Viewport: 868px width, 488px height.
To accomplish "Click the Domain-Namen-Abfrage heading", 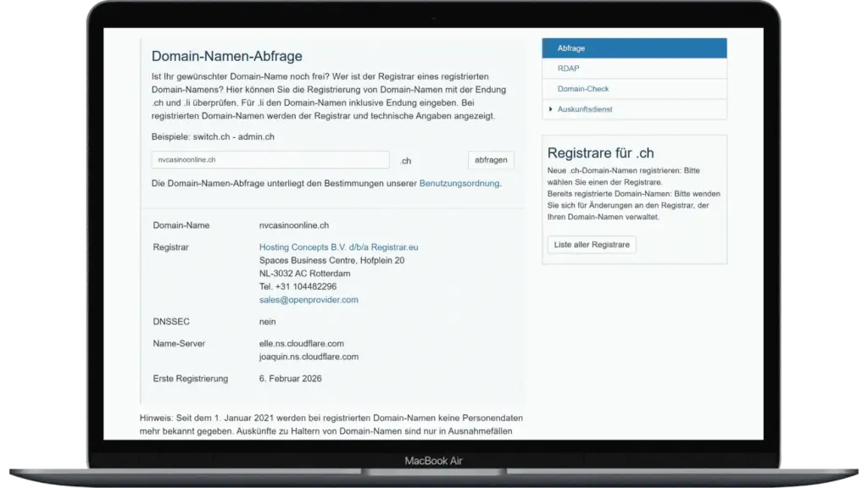I will [227, 56].
